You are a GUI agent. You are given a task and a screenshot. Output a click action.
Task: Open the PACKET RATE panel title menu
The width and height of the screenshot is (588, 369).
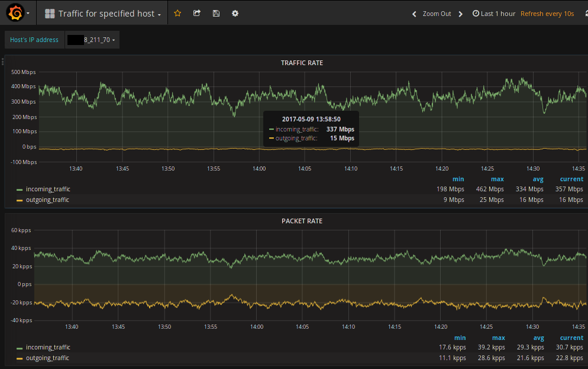(302, 221)
